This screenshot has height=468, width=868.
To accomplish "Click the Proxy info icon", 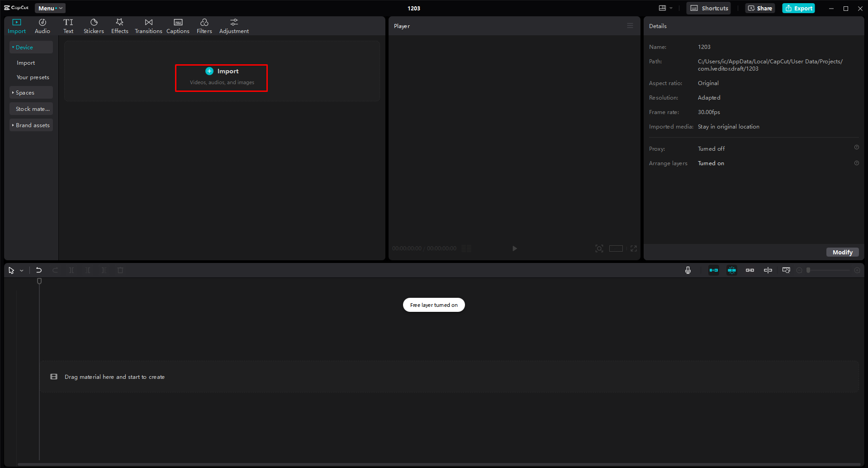I will tap(856, 148).
